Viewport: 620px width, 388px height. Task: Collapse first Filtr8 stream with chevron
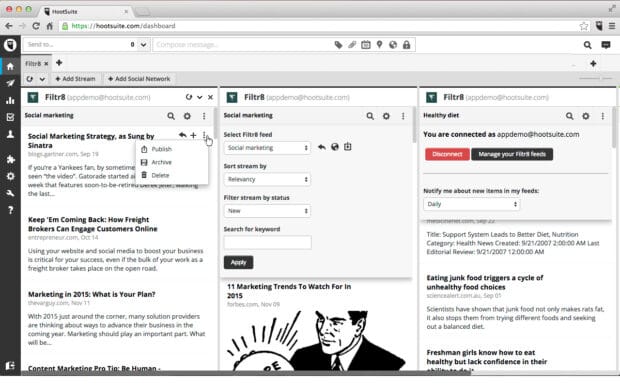(x=200, y=97)
